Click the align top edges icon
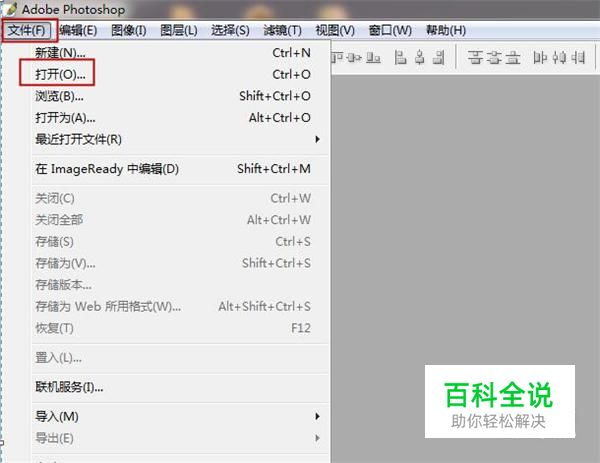The width and height of the screenshot is (600, 463). [336, 58]
